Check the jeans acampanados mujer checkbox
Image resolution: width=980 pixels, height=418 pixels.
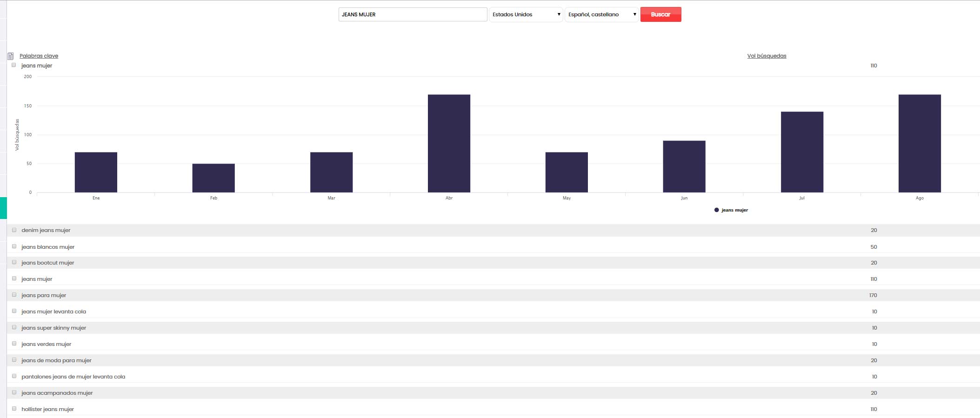click(14, 392)
